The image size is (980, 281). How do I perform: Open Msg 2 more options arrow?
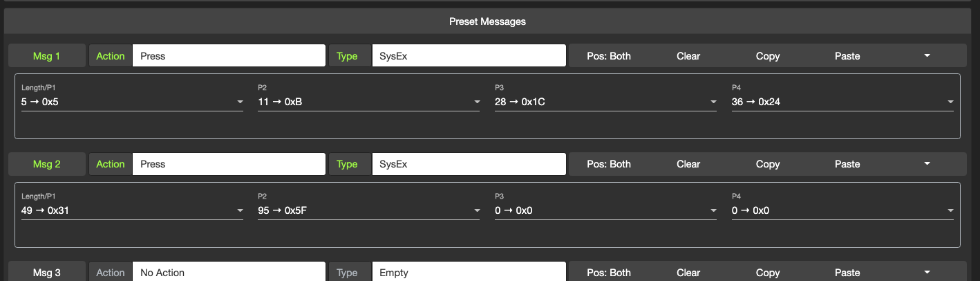pyautogui.click(x=927, y=164)
